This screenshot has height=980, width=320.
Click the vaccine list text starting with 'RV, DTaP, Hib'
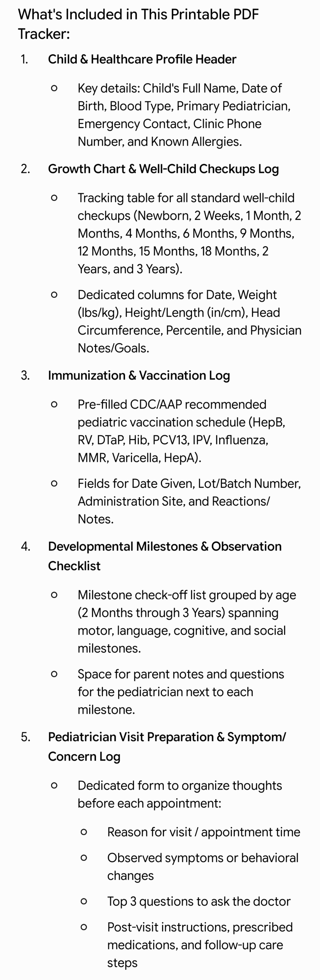coord(173,440)
